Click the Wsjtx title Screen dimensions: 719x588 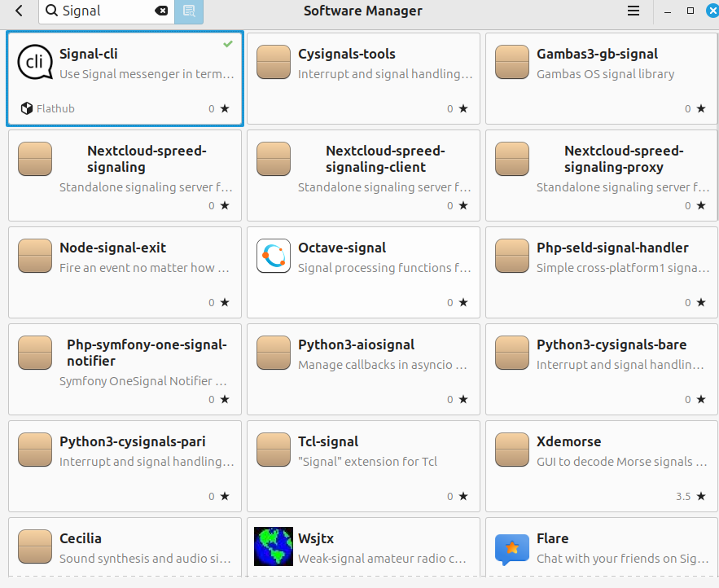point(316,538)
